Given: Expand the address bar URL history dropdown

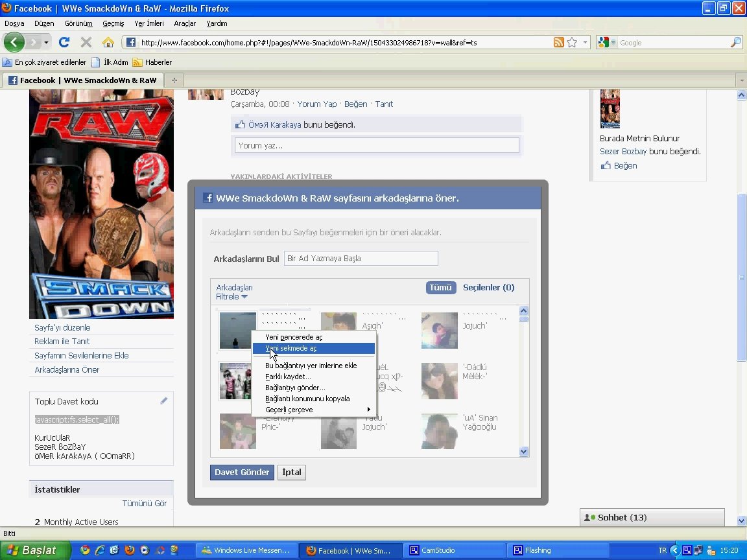Looking at the screenshot, I should click(x=585, y=42).
